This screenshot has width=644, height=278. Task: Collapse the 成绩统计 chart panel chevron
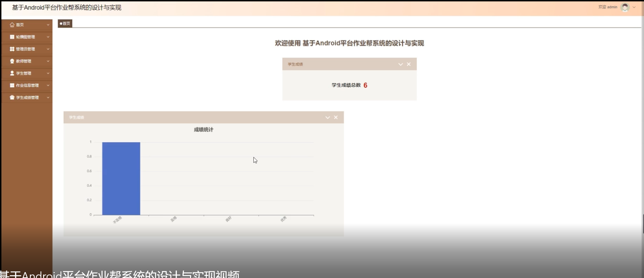click(327, 118)
